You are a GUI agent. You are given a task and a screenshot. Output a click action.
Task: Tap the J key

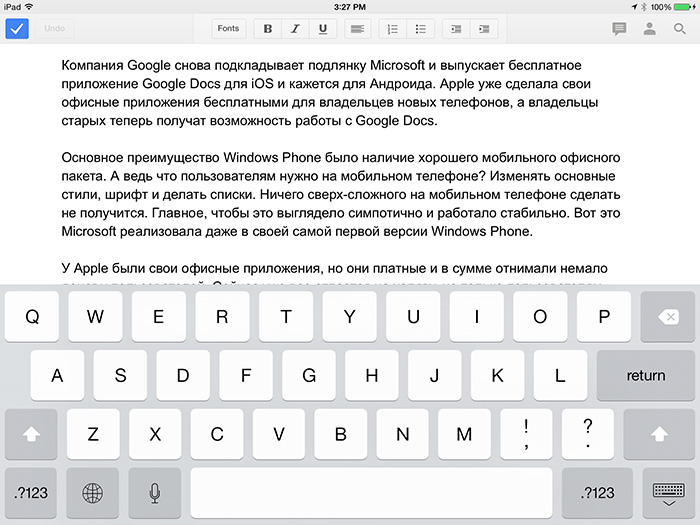point(435,375)
